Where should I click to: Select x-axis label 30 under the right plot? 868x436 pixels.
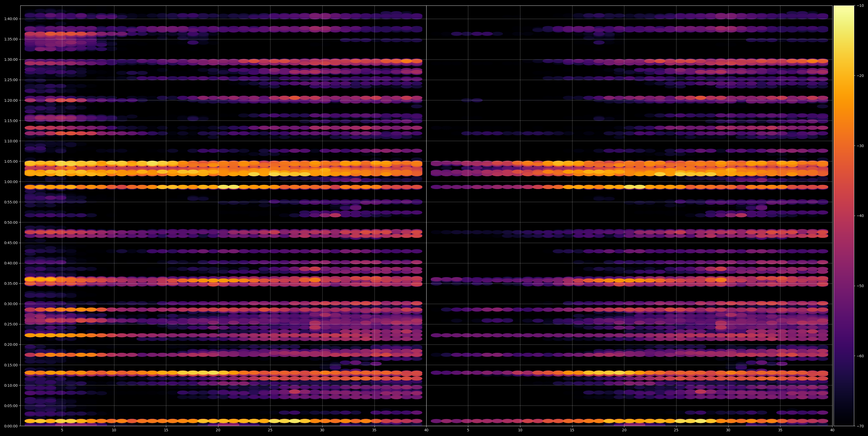[728, 430]
